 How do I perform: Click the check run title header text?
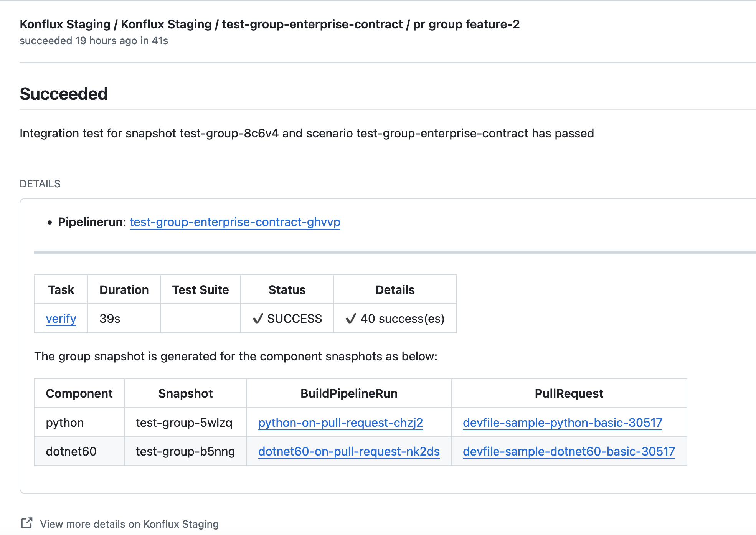point(269,24)
